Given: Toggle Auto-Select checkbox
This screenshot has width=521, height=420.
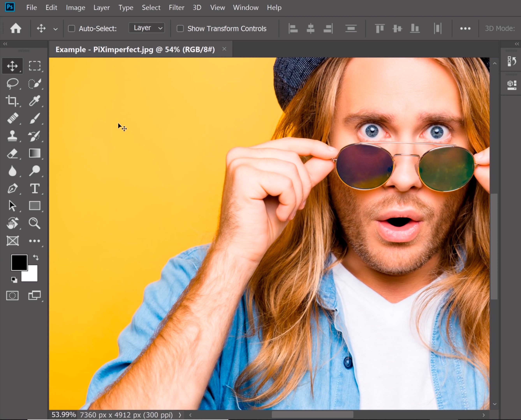Looking at the screenshot, I should click(72, 28).
